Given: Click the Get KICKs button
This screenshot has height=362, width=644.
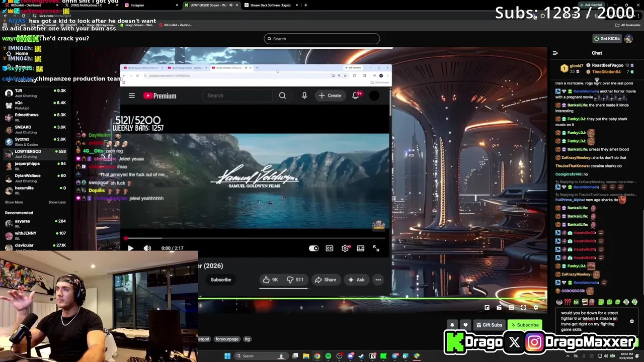Looking at the screenshot, I should coord(607,39).
